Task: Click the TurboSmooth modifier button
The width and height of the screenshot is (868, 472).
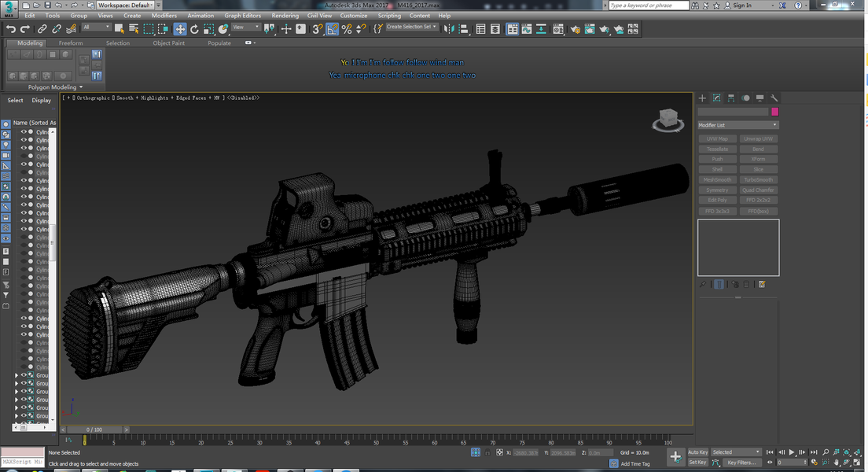Action: pos(759,179)
